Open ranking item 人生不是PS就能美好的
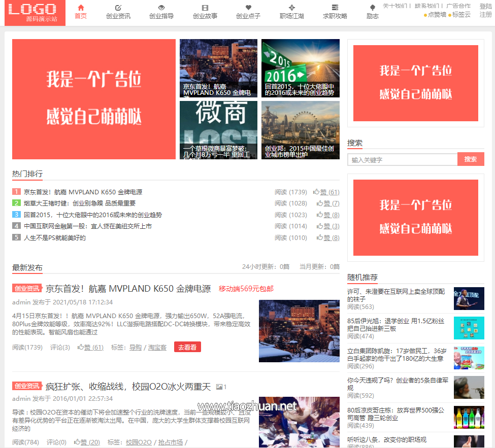495x448 pixels. 55,237
